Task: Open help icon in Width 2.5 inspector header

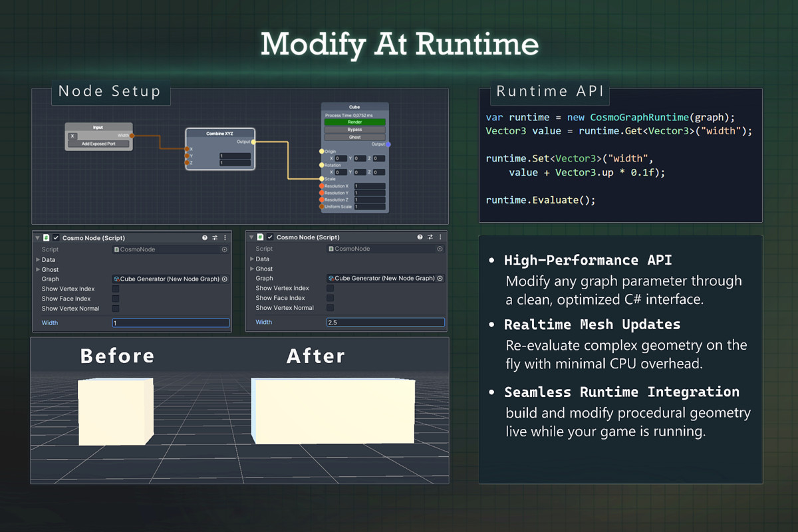Action: tap(419, 237)
